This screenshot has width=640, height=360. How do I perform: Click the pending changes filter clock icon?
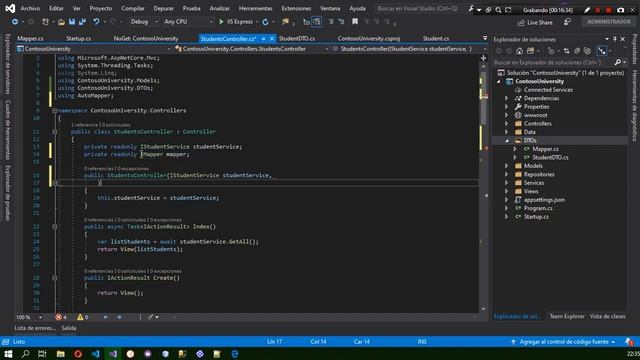point(551,51)
